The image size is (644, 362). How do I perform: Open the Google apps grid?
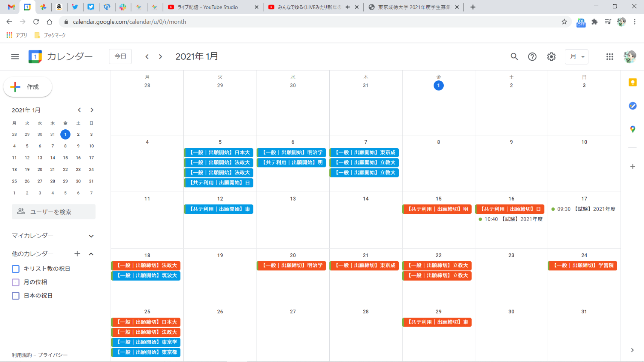click(609, 57)
